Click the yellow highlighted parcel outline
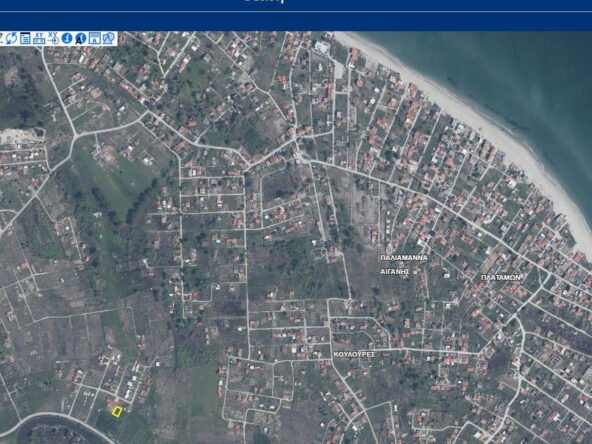This screenshot has height=444, width=592. click(117, 412)
